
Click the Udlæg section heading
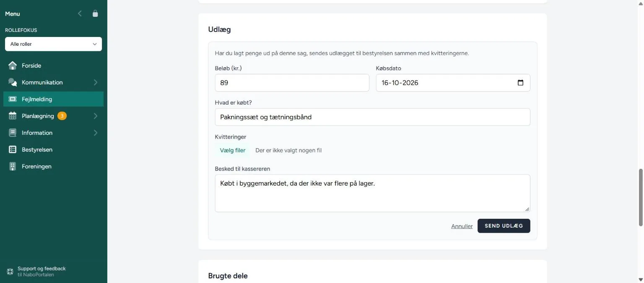(x=219, y=29)
